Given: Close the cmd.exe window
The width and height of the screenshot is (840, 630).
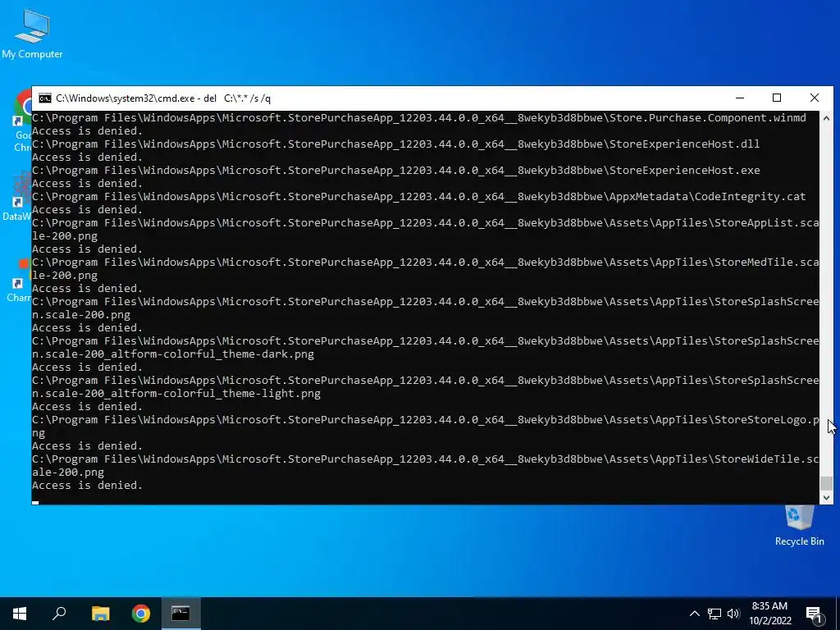Looking at the screenshot, I should [x=815, y=98].
